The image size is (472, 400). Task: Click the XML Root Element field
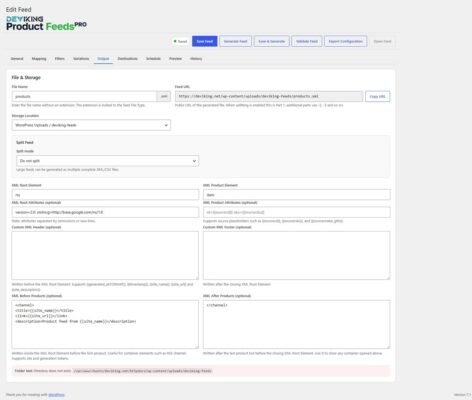[x=105, y=195]
